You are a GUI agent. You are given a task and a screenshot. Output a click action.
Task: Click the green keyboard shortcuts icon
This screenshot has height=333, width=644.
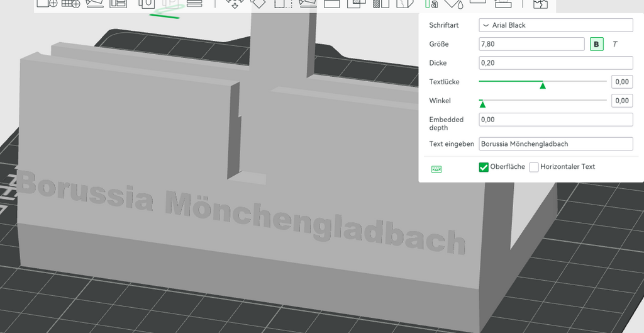(436, 169)
